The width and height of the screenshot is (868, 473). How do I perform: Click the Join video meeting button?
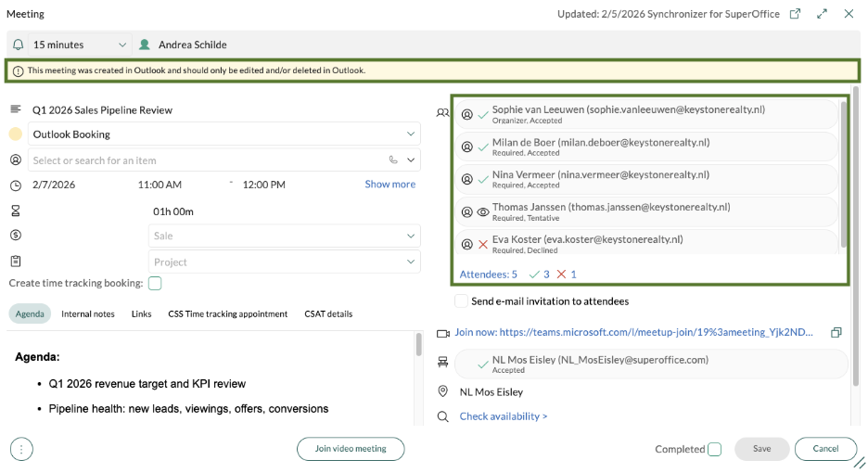click(x=351, y=449)
